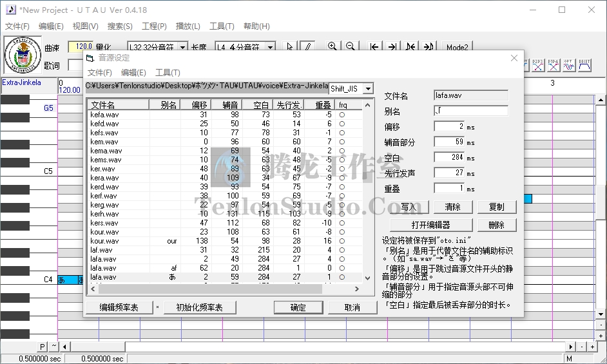Click the 别名 alias input field

(471, 111)
